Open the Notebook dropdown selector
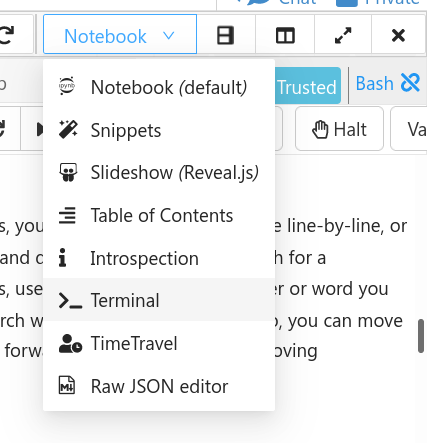The image size is (427, 443). click(120, 34)
